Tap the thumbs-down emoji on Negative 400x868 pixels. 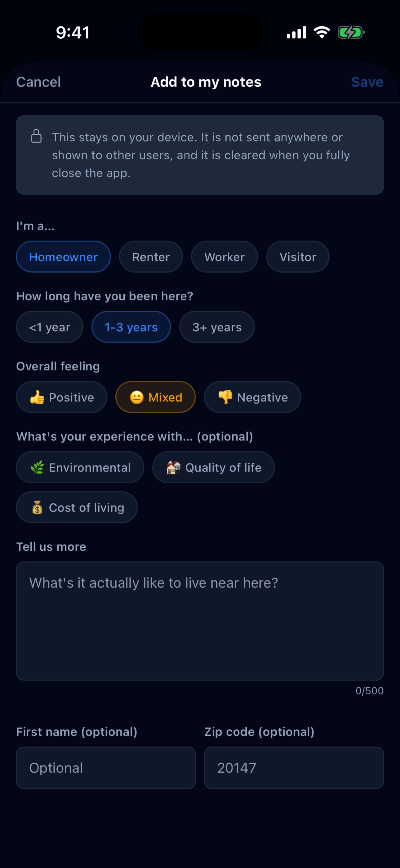225,397
